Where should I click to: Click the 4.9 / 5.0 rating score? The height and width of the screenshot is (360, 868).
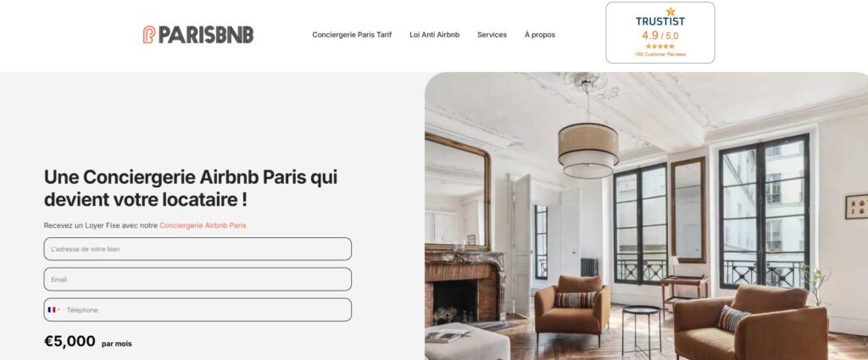point(659,36)
